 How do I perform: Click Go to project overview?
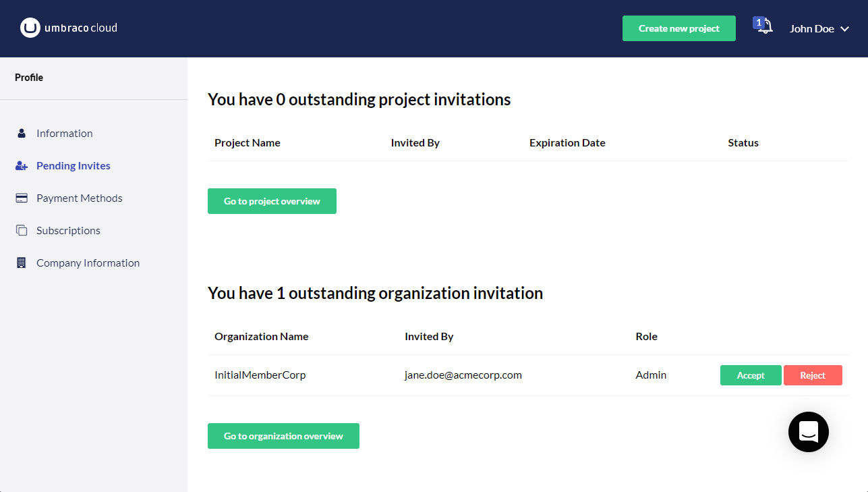[272, 201]
